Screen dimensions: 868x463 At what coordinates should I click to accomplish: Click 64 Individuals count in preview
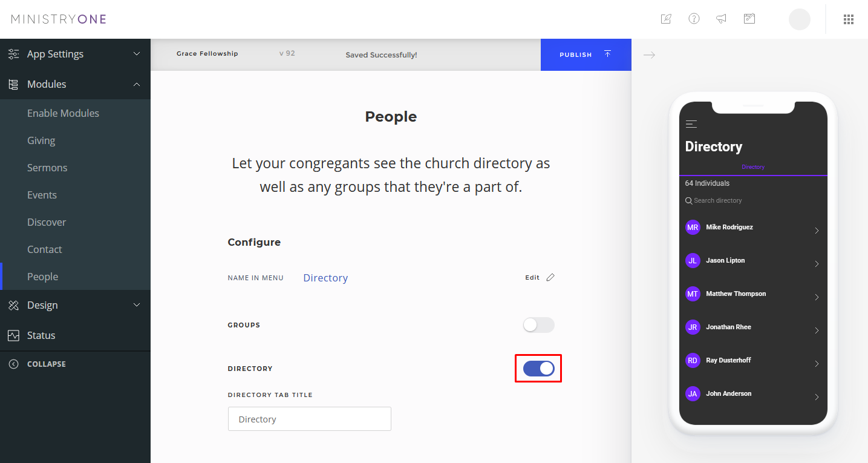tap(707, 183)
